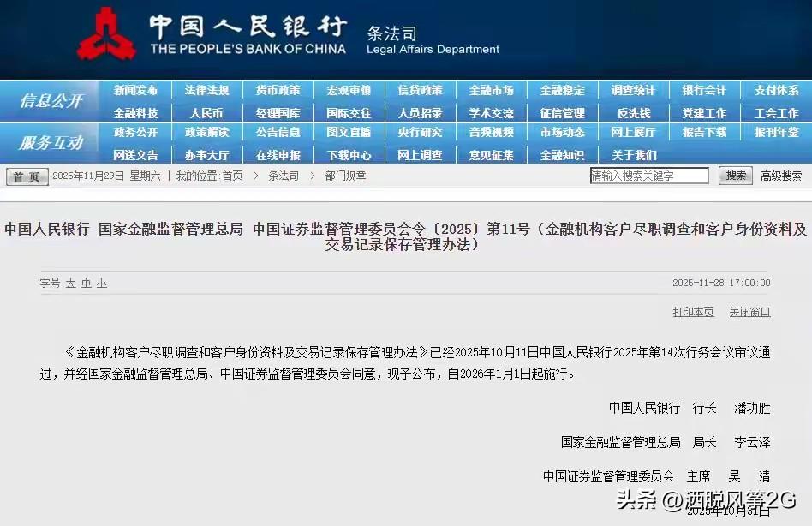The height and width of the screenshot is (526, 812).
Task: Select 经理国库 in navigation
Action: coord(278,113)
